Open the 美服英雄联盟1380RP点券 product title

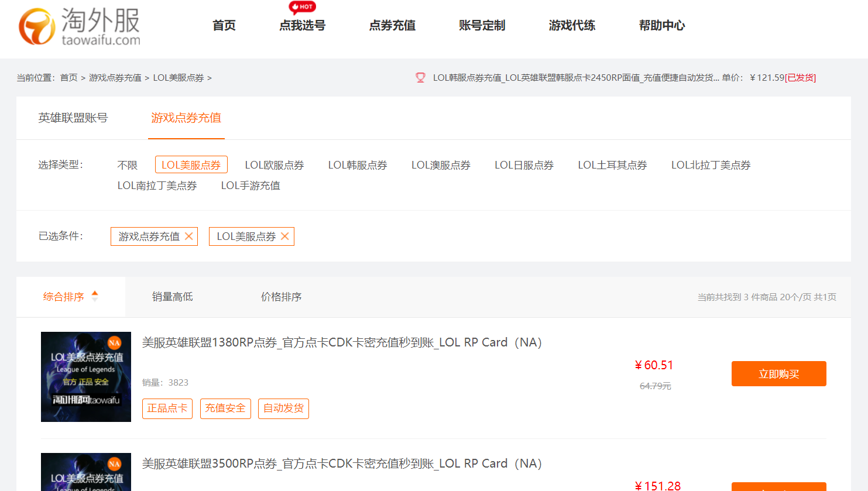342,342
